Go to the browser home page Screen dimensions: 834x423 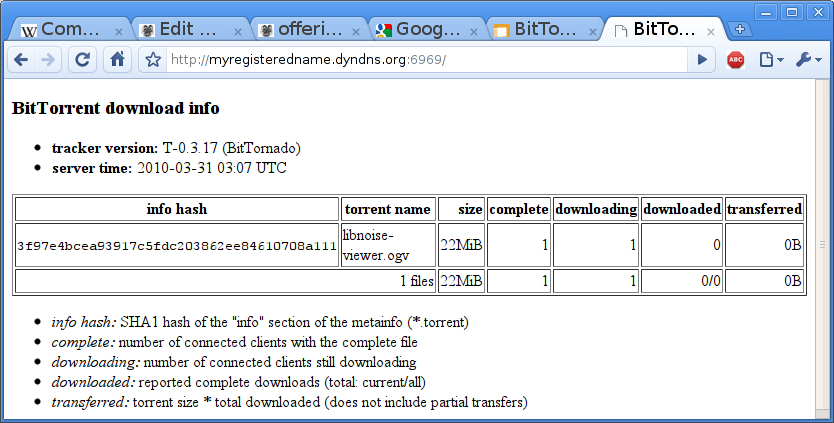118,60
